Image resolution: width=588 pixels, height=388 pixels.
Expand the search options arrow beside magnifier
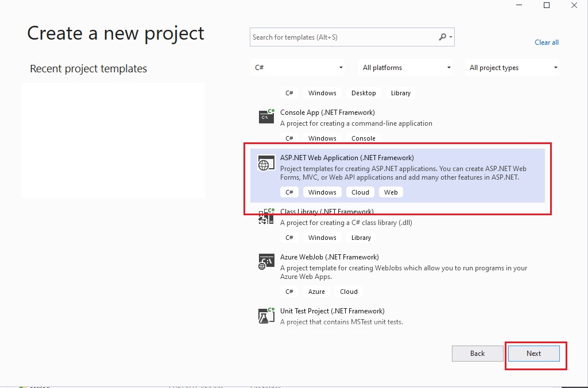click(x=451, y=37)
